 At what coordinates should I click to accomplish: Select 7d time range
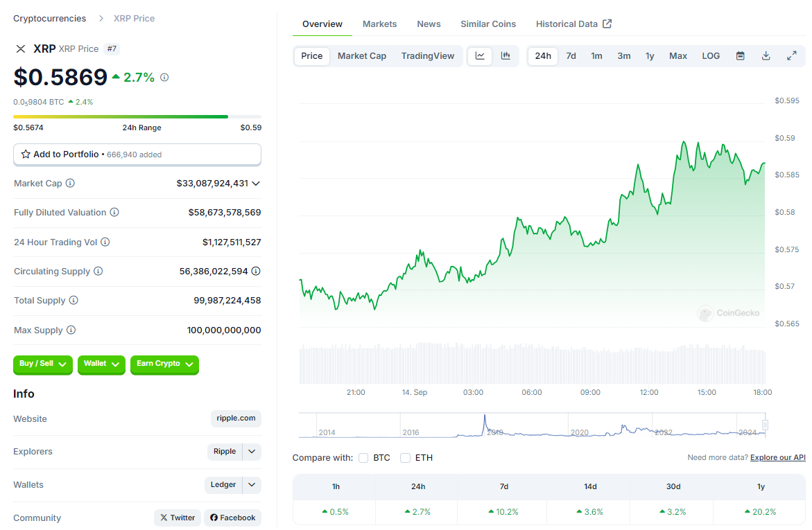pos(571,56)
